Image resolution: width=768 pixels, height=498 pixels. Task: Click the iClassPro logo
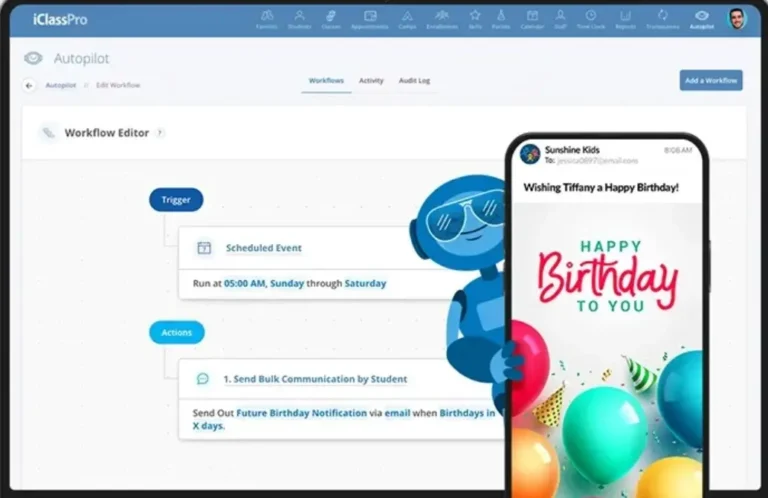click(x=60, y=20)
